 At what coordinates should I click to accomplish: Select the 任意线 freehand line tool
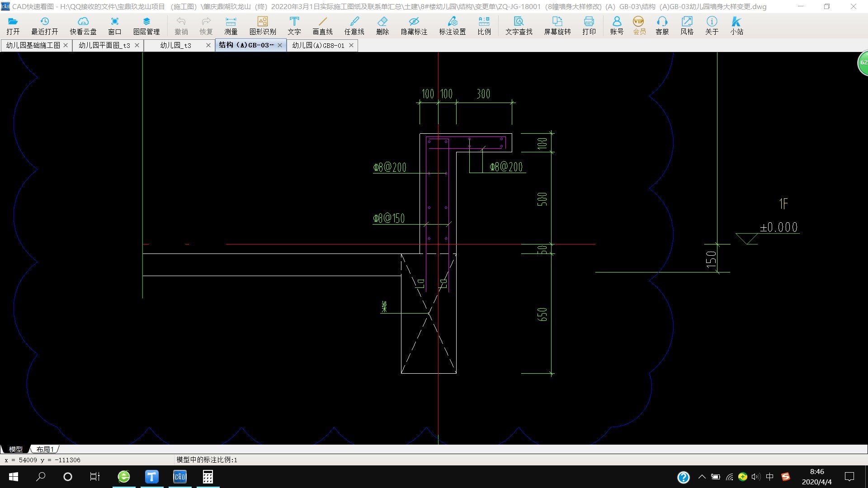pos(354,26)
